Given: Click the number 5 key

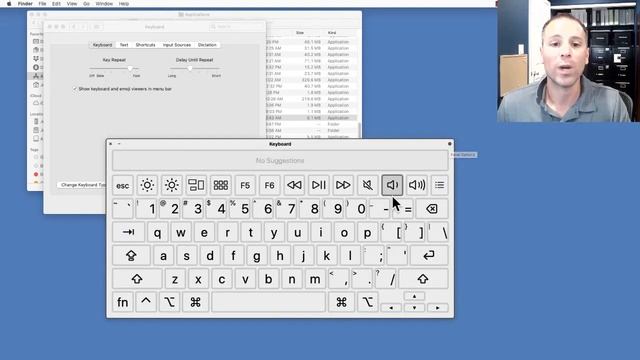Looking at the screenshot, I should click(x=239, y=209).
